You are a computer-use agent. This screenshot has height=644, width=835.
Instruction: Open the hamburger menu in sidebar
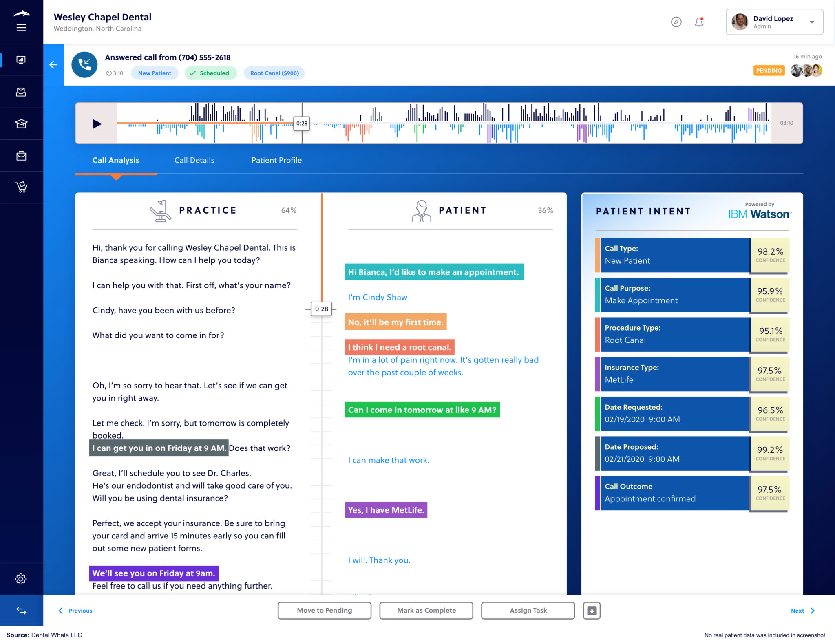click(x=21, y=28)
